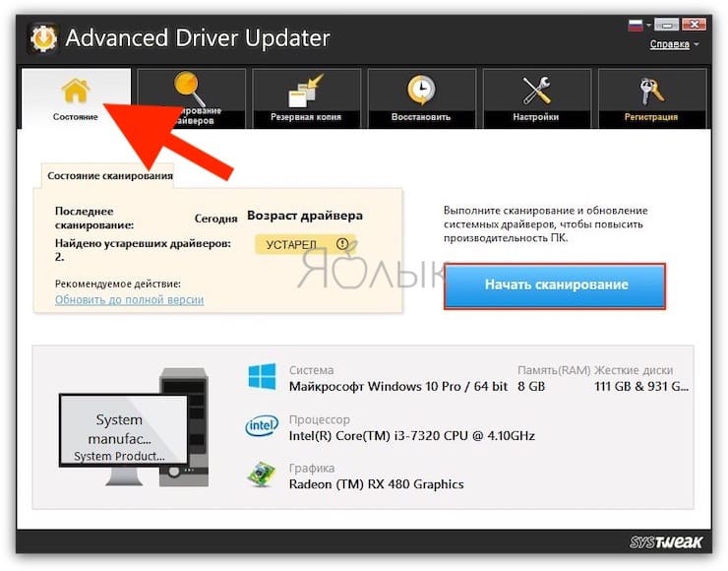Click the warning icon in the УСТАРЕЛ badge
Viewport: 728px width, 571px height.
342,244
